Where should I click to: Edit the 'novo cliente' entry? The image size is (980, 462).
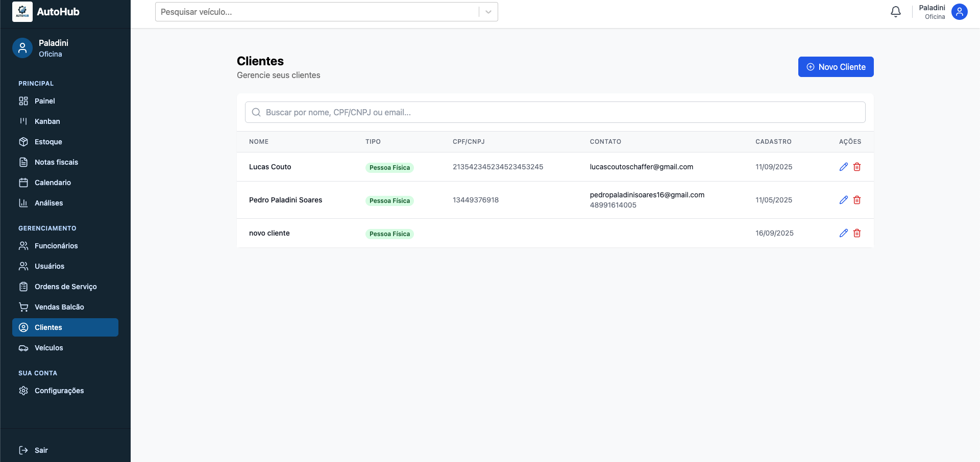click(x=843, y=233)
